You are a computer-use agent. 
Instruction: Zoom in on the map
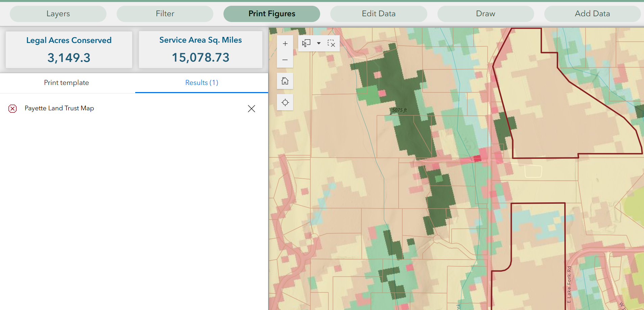[x=285, y=43]
